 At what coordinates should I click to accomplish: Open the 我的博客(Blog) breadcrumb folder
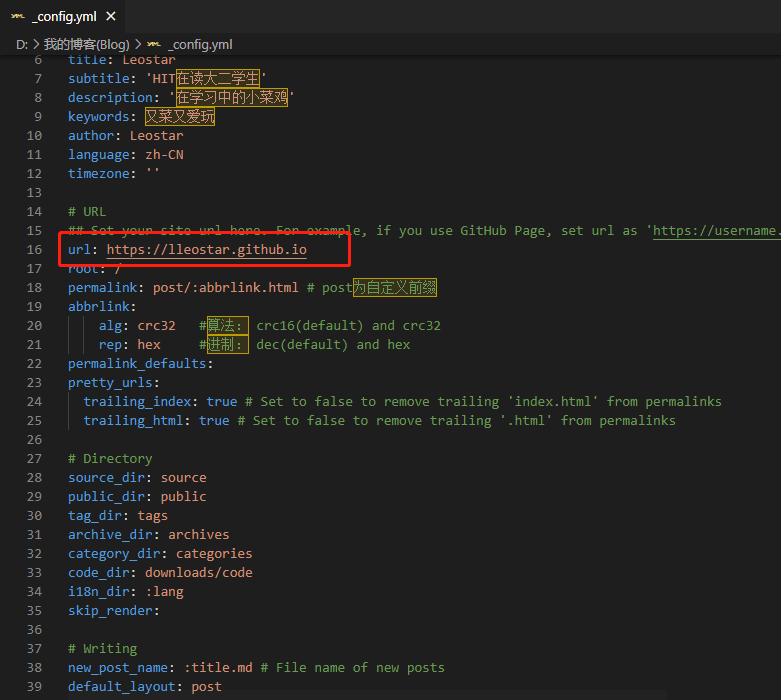tap(87, 44)
